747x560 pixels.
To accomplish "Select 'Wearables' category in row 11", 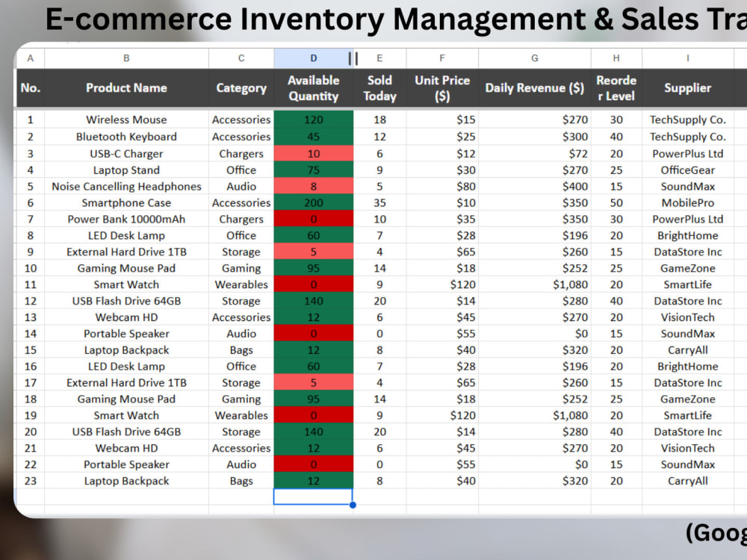I will click(241, 284).
